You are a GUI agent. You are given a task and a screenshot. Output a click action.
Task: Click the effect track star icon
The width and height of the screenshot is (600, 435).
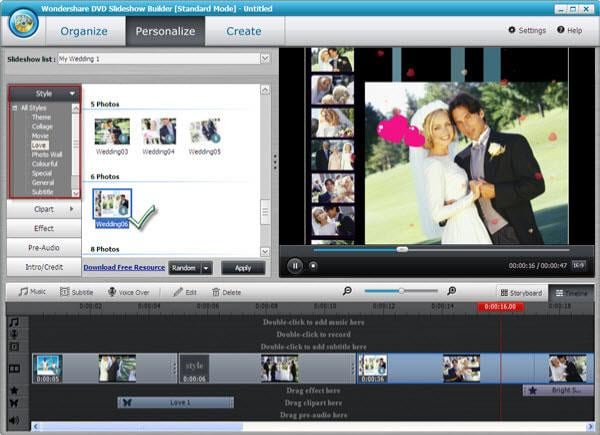pyautogui.click(x=14, y=390)
